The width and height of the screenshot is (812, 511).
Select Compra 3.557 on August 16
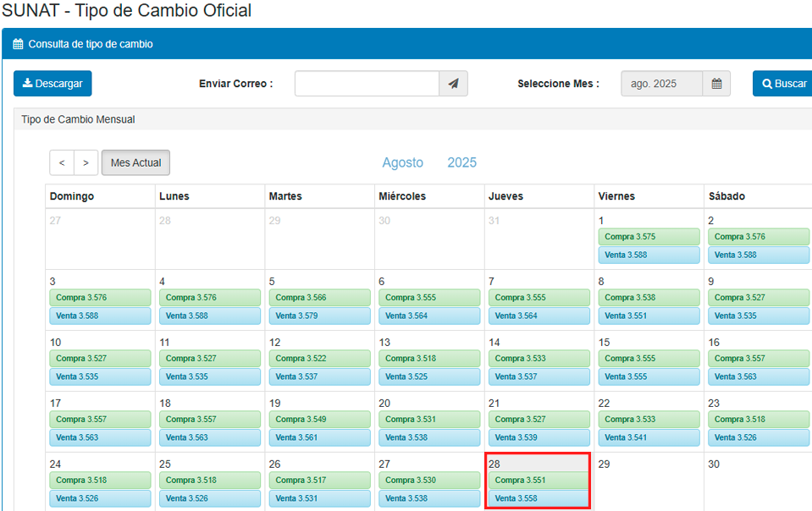[759, 359]
